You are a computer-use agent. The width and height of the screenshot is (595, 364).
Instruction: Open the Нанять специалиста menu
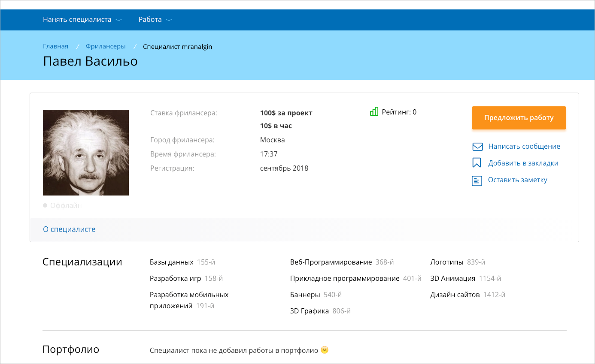pyautogui.click(x=77, y=20)
